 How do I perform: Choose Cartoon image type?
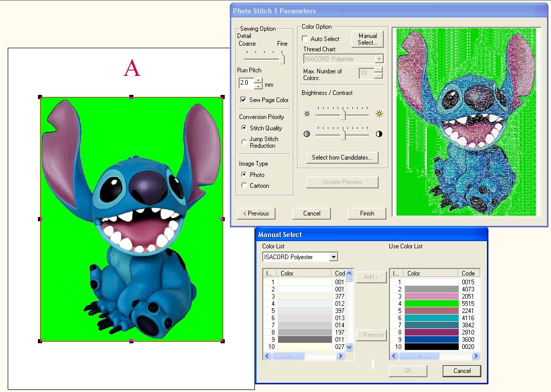[x=244, y=186]
